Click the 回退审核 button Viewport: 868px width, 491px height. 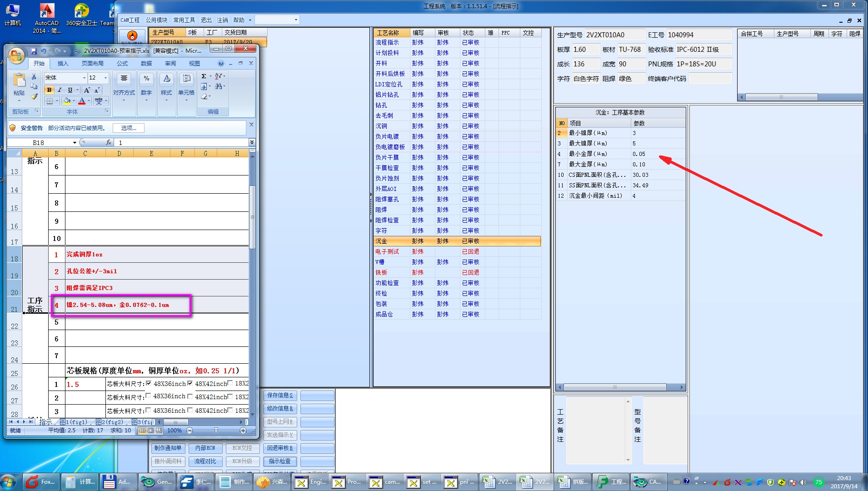coord(280,448)
